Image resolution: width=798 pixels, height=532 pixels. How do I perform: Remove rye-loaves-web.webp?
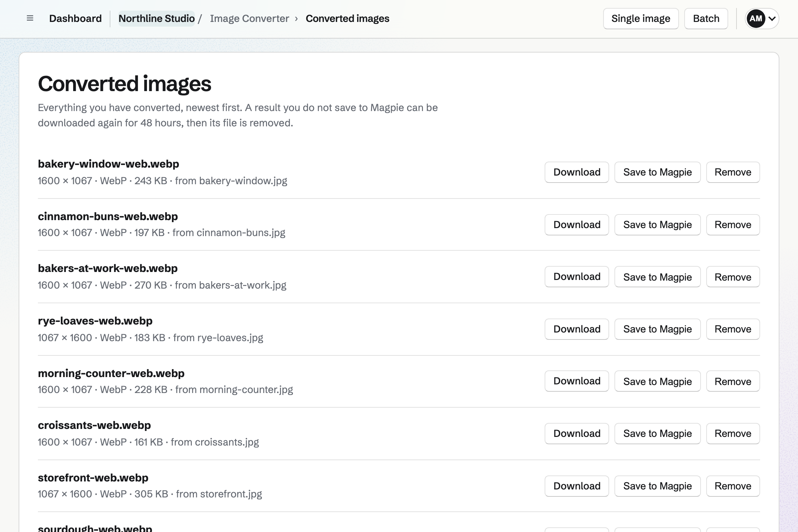(x=733, y=329)
